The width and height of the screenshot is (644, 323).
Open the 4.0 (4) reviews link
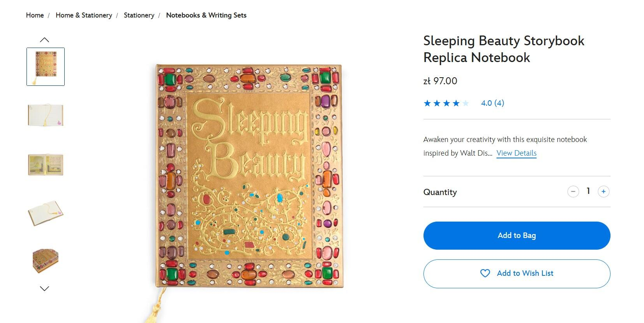(x=492, y=103)
